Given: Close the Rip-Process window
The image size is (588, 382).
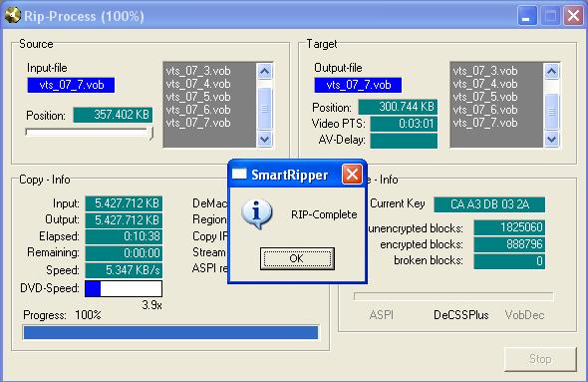Looking at the screenshot, I should tap(573, 16).
